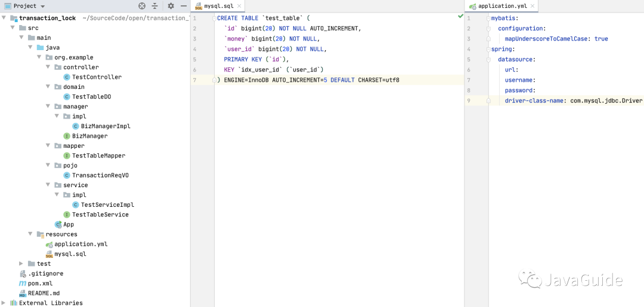The height and width of the screenshot is (307, 644).
Task: Select BizManagerImpl in project tree
Action: [106, 126]
